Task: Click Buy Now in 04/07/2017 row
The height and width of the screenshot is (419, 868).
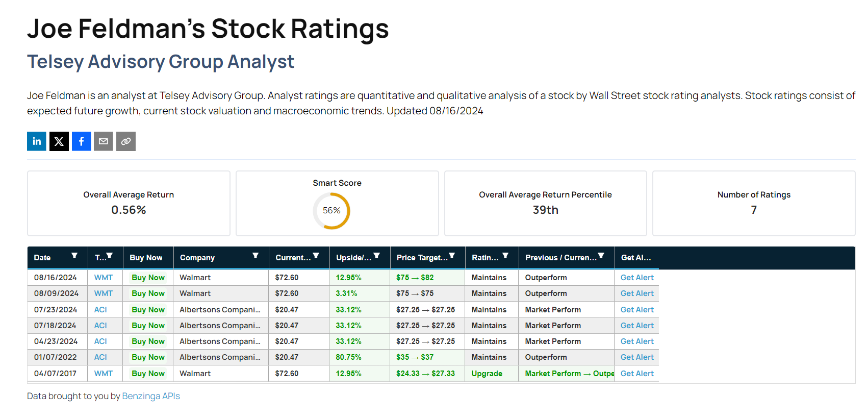Action: tap(148, 374)
